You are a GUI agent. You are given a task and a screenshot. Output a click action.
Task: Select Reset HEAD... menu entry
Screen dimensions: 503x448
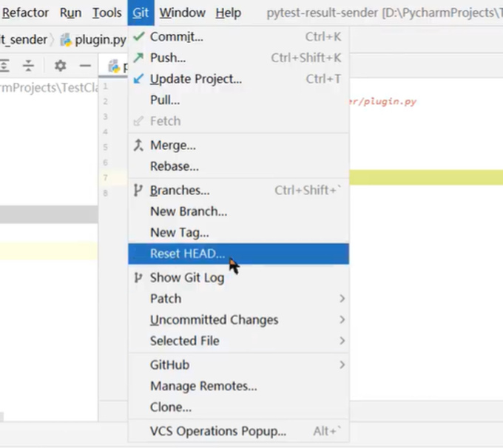[x=187, y=254]
